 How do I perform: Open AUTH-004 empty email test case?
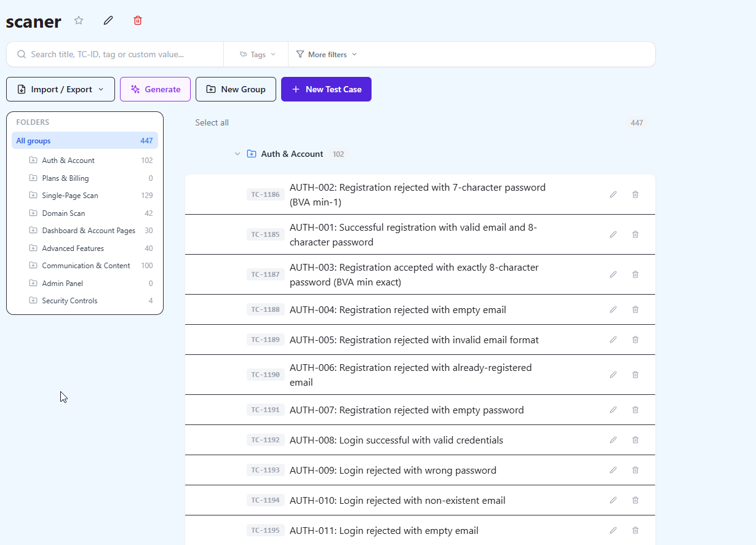click(x=398, y=309)
